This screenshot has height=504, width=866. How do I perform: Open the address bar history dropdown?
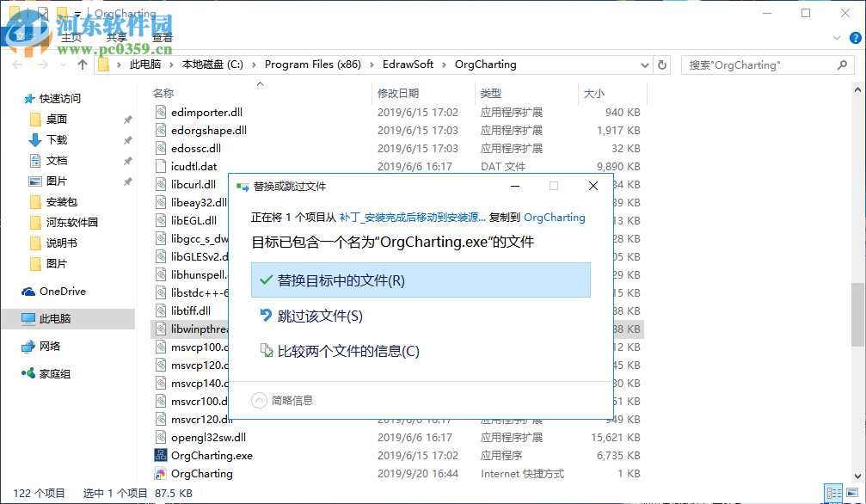pyautogui.click(x=644, y=64)
